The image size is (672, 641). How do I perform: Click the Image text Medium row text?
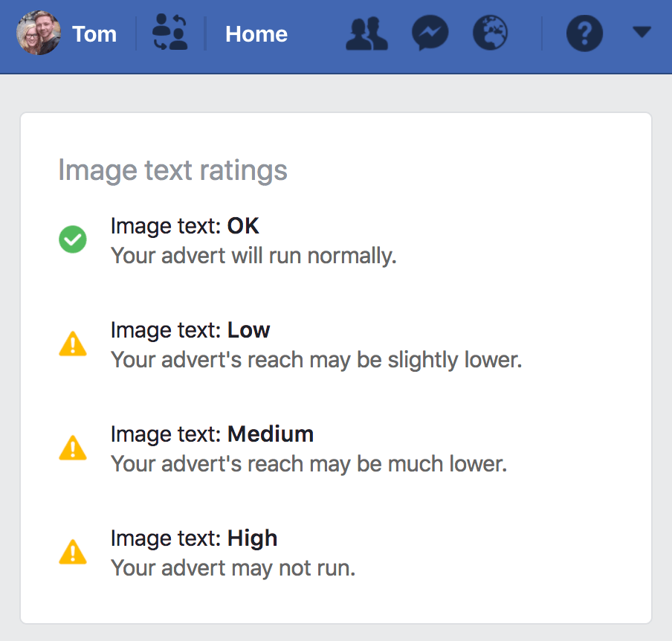pyautogui.click(x=211, y=434)
